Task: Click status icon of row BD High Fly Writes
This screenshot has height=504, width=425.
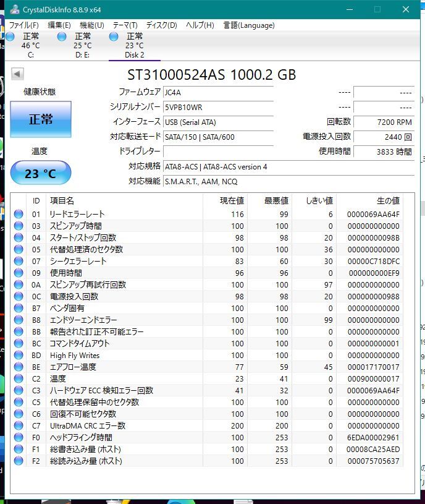Action: click(x=19, y=355)
